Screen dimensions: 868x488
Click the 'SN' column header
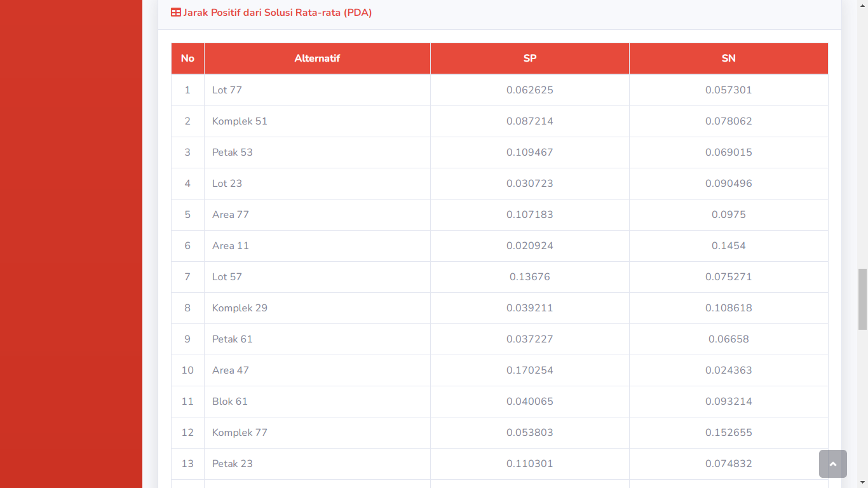729,58
